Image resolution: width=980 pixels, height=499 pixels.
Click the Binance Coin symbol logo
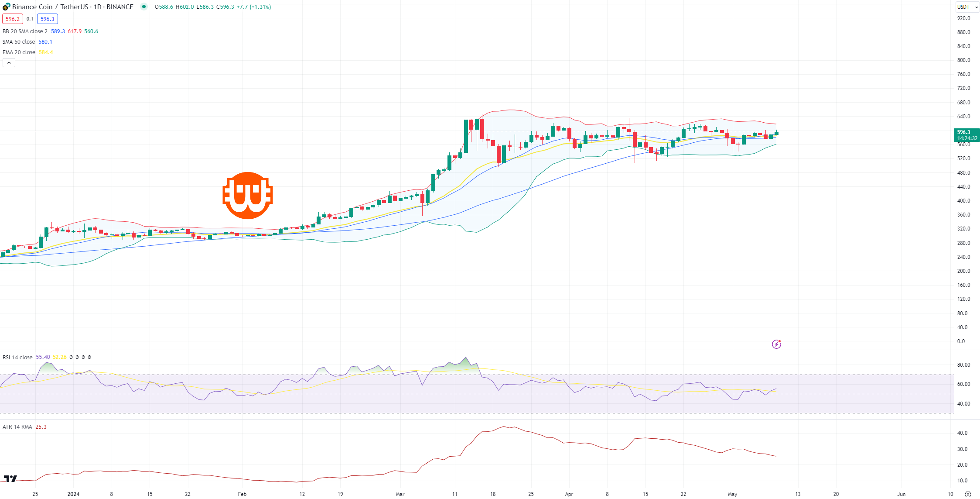tap(6, 7)
